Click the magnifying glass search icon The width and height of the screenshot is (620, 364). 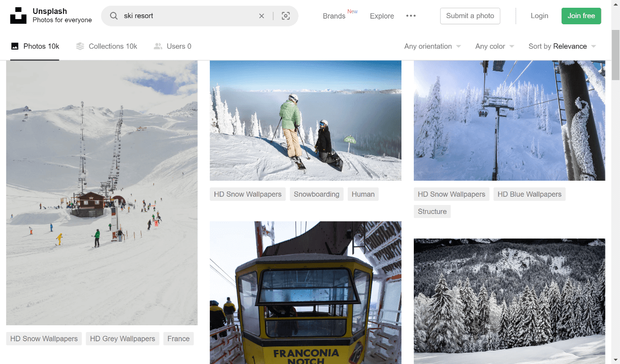pyautogui.click(x=113, y=16)
